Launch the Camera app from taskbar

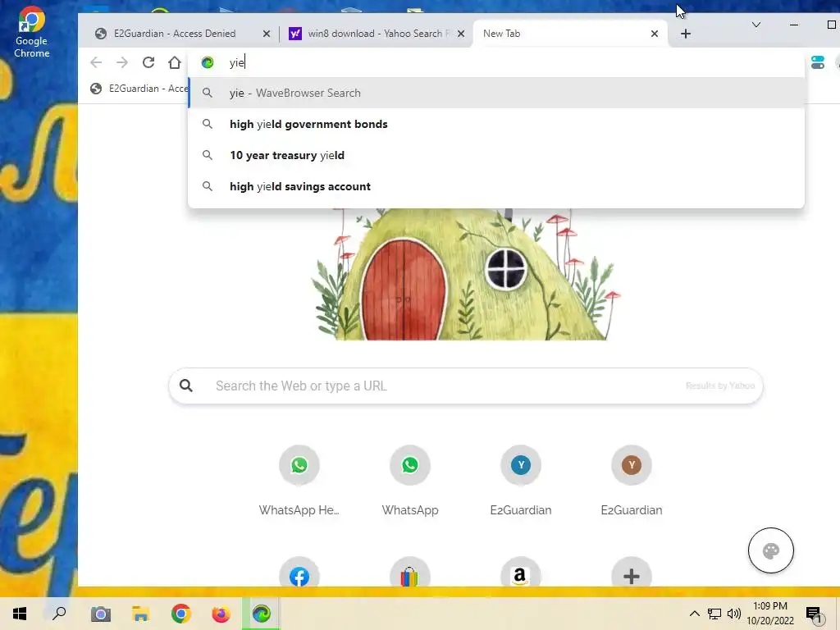pyautogui.click(x=100, y=614)
